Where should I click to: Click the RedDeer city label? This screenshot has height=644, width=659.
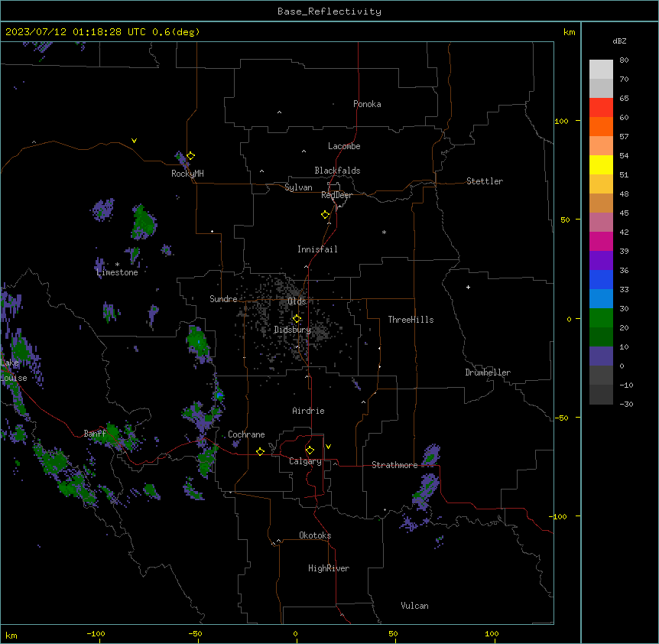[x=336, y=195]
